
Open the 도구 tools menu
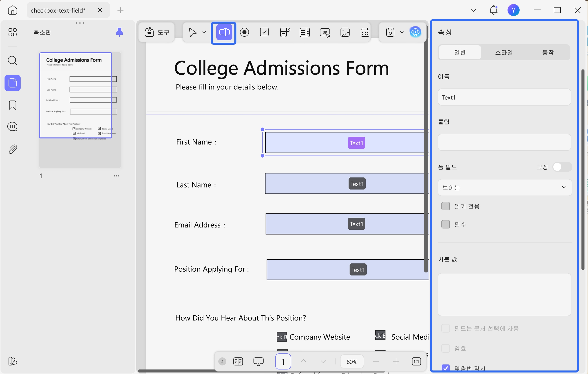(157, 32)
